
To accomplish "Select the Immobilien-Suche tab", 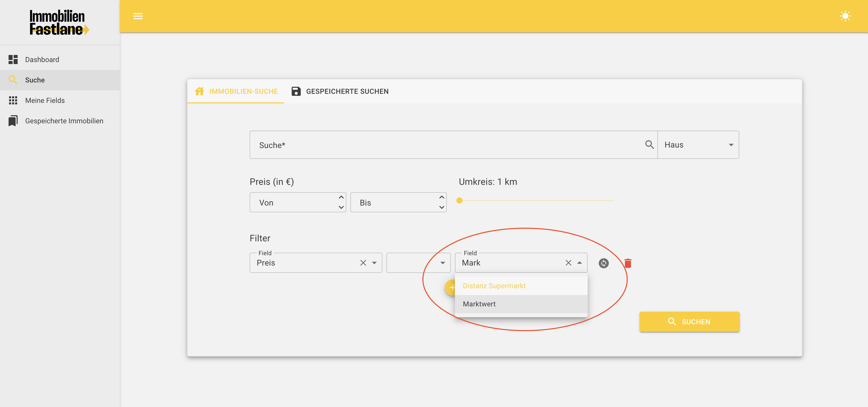I will point(236,91).
